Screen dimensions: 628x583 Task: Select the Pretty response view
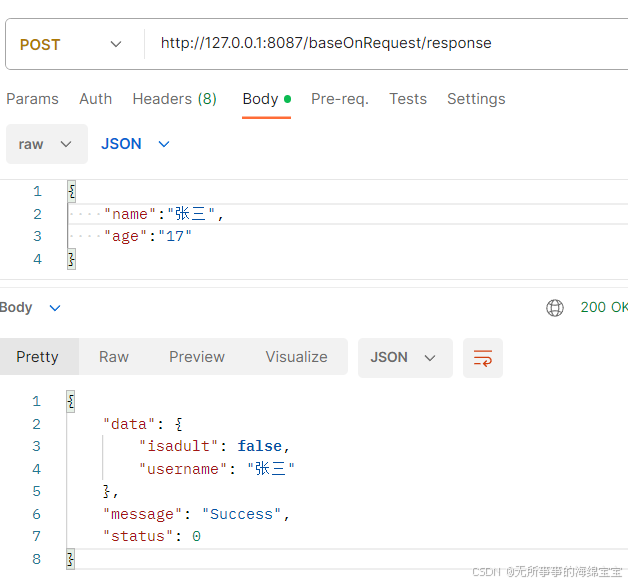(38, 357)
